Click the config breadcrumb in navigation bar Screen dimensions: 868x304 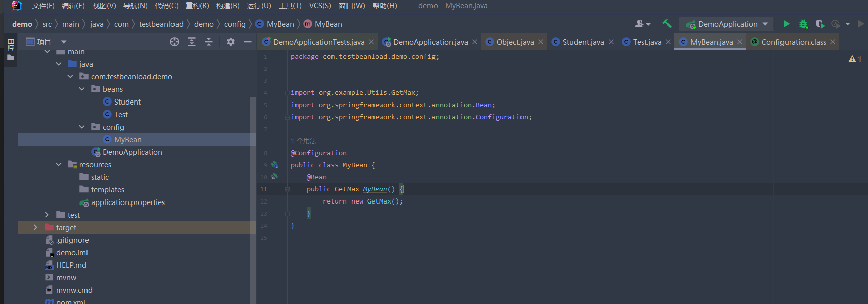pos(235,24)
